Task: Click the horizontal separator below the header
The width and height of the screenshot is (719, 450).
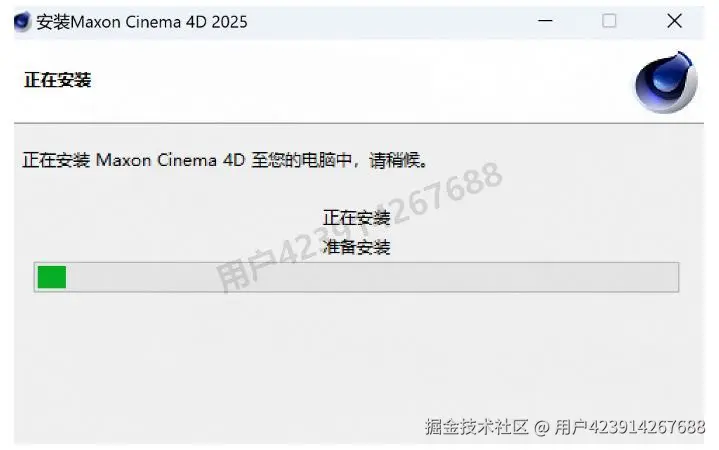Action: (x=359, y=123)
